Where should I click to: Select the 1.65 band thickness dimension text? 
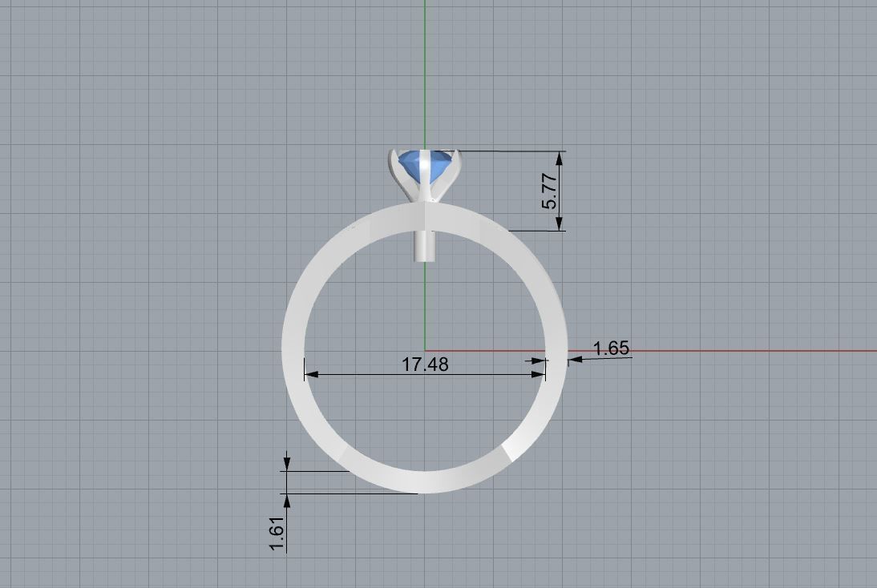tap(611, 348)
